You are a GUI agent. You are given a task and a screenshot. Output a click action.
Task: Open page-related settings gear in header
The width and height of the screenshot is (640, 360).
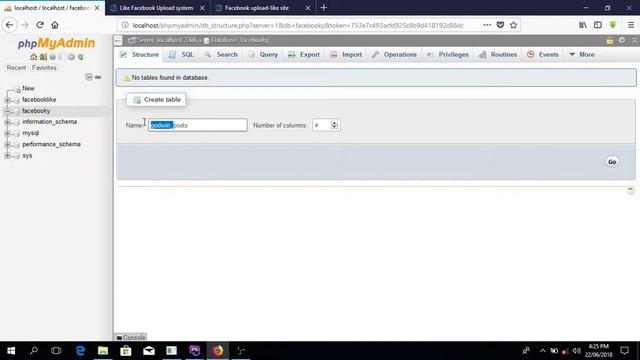622,40
